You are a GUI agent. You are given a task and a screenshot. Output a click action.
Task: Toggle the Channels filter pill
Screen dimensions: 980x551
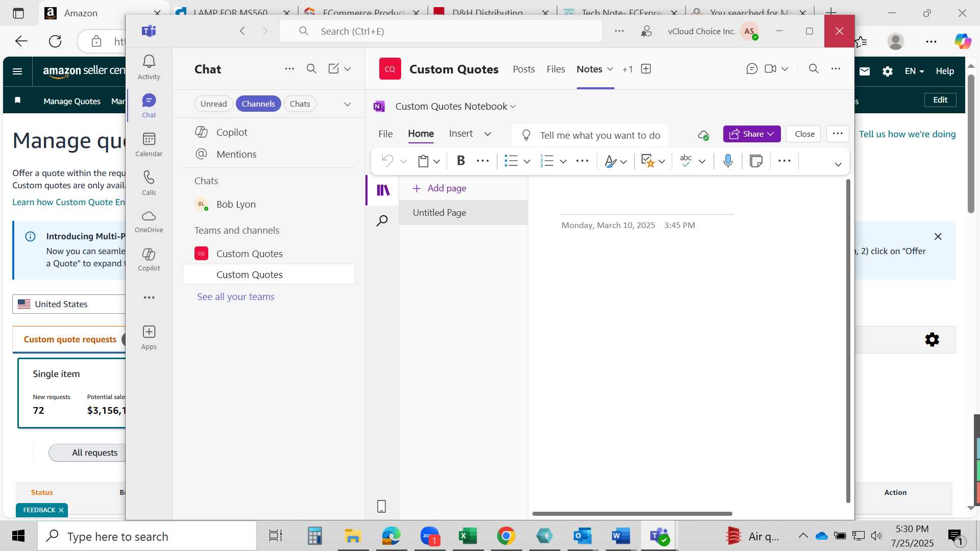point(258,104)
